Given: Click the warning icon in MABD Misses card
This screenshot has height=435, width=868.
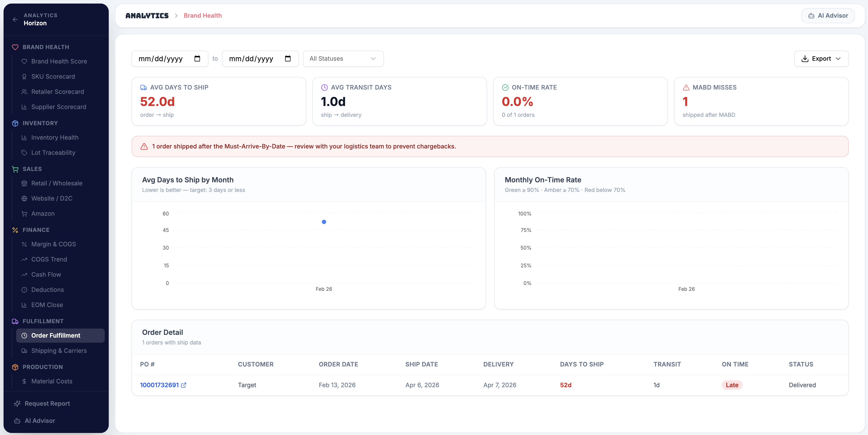Looking at the screenshot, I should (686, 88).
